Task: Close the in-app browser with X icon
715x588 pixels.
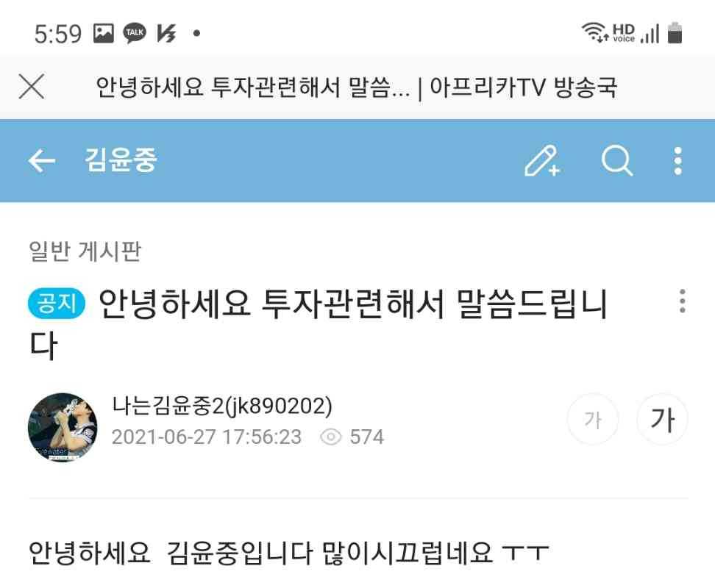Action: point(32,86)
